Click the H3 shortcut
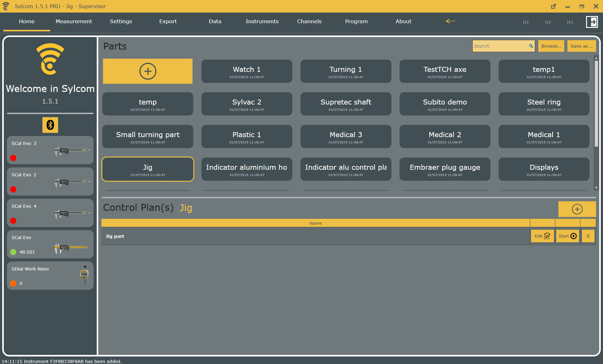Image resolution: width=603 pixels, height=364 pixels. coord(570,22)
